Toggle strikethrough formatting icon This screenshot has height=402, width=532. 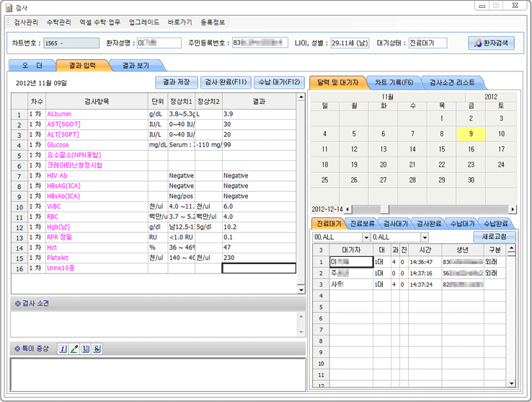97,349
